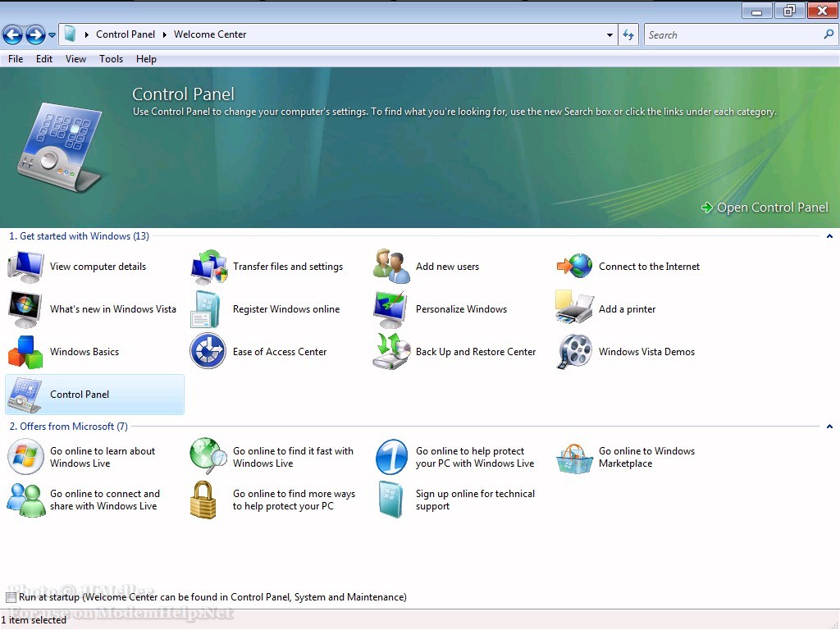Open the Help menu
The height and width of the screenshot is (630, 840).
146,59
